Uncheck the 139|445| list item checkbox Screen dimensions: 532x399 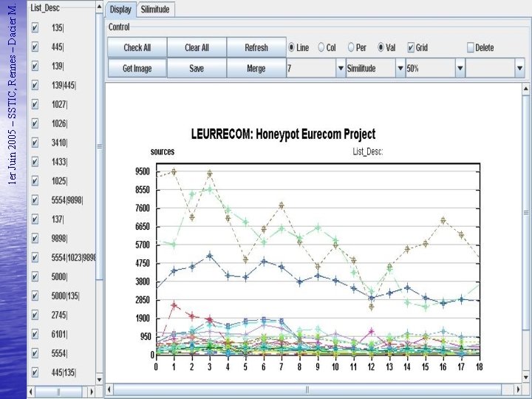click(x=35, y=85)
